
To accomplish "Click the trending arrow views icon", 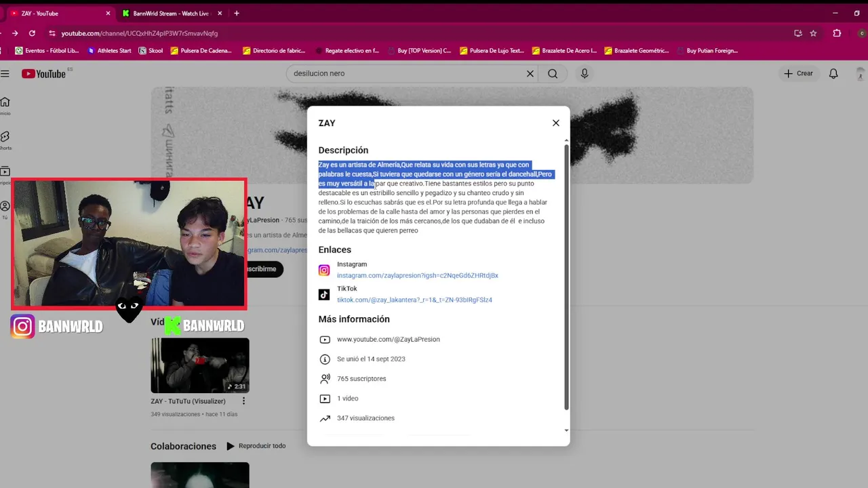I will pos(325,418).
